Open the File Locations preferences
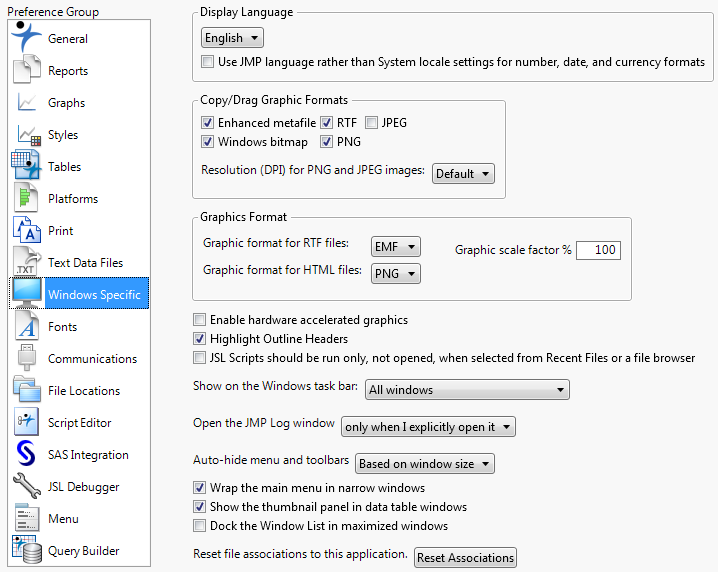Screen dimensions: 718x572 pos(83,391)
